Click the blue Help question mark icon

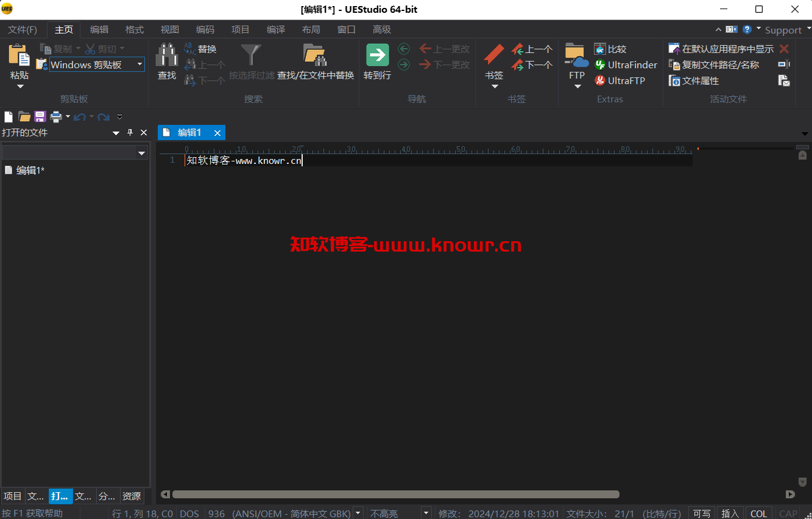pyautogui.click(x=747, y=29)
